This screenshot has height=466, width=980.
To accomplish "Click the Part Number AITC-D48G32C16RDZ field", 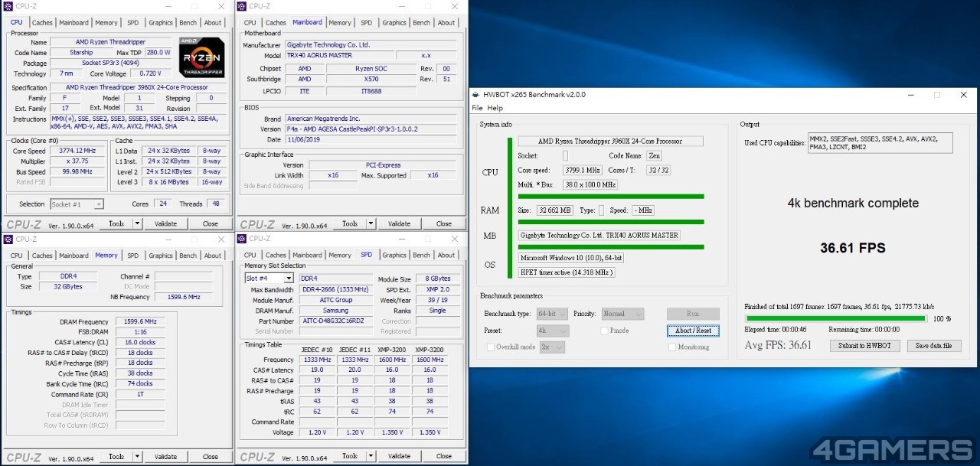I will point(335,321).
